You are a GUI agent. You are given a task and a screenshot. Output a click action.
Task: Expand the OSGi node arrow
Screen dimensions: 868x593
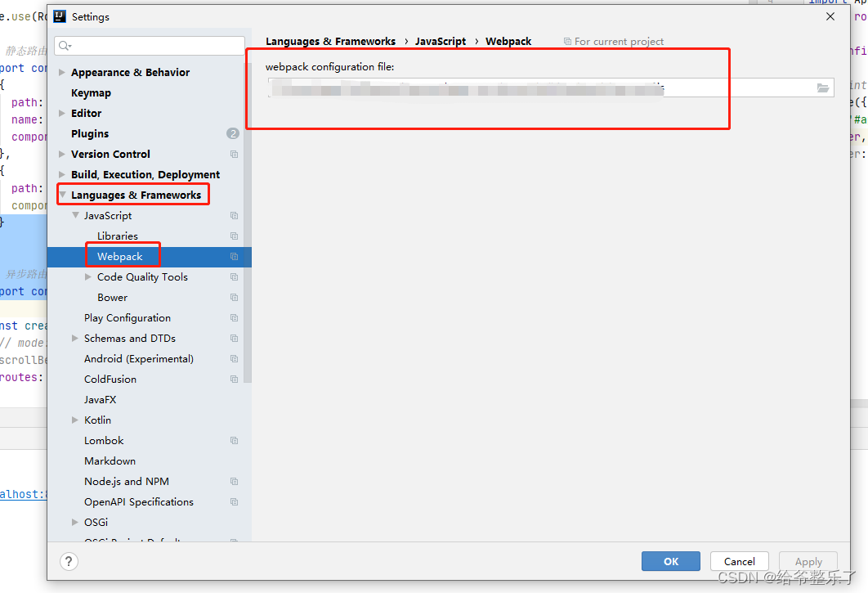[x=74, y=522]
